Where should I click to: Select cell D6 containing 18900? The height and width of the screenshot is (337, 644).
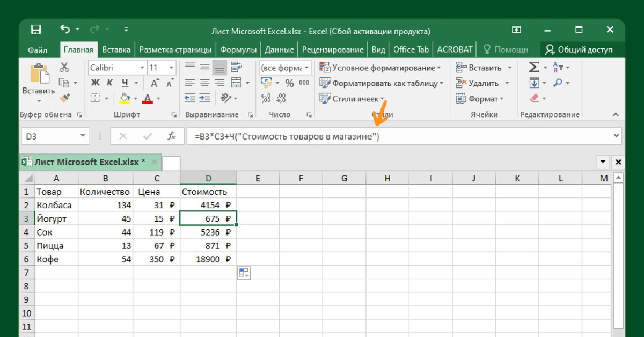pos(208,259)
